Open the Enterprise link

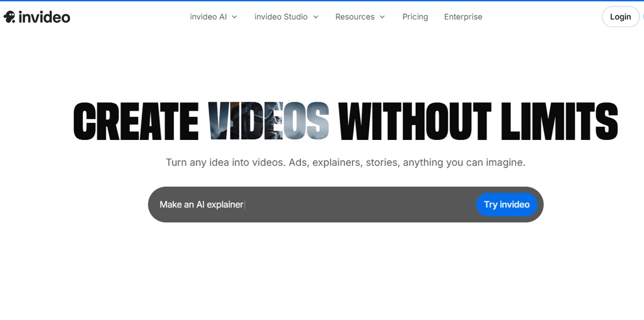click(x=463, y=17)
